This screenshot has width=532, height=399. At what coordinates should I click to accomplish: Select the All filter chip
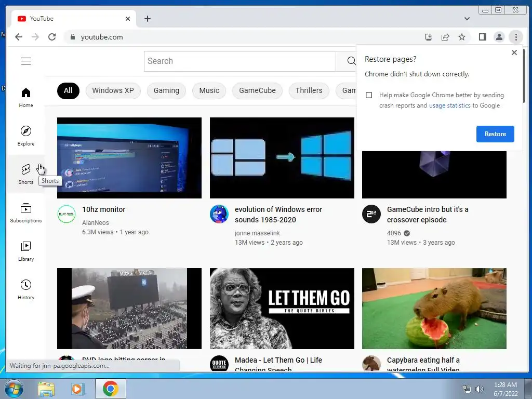coord(68,91)
